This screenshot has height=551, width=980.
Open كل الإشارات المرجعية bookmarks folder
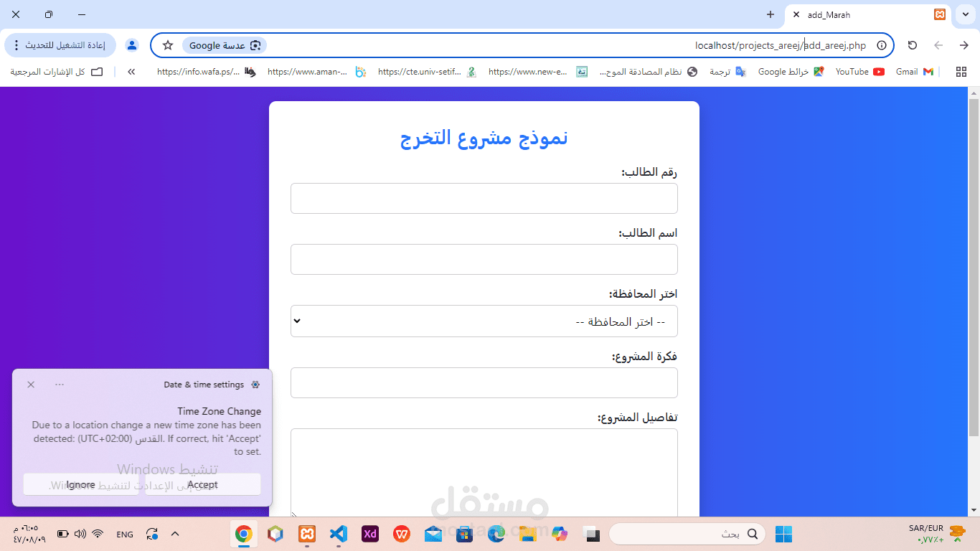57,72
